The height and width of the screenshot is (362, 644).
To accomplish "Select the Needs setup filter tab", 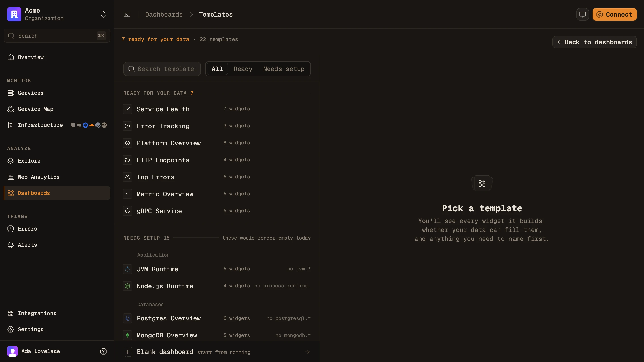I will (x=284, y=69).
